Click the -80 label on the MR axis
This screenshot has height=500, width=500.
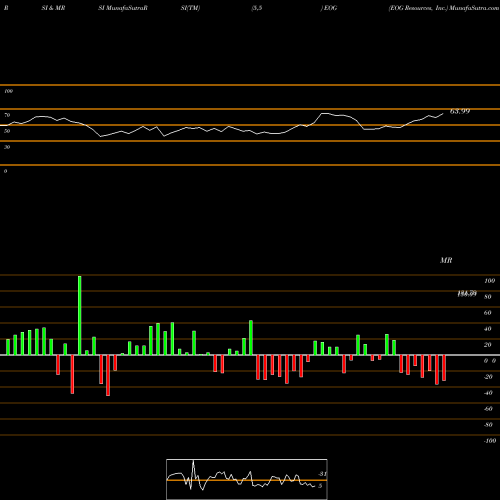488,425
